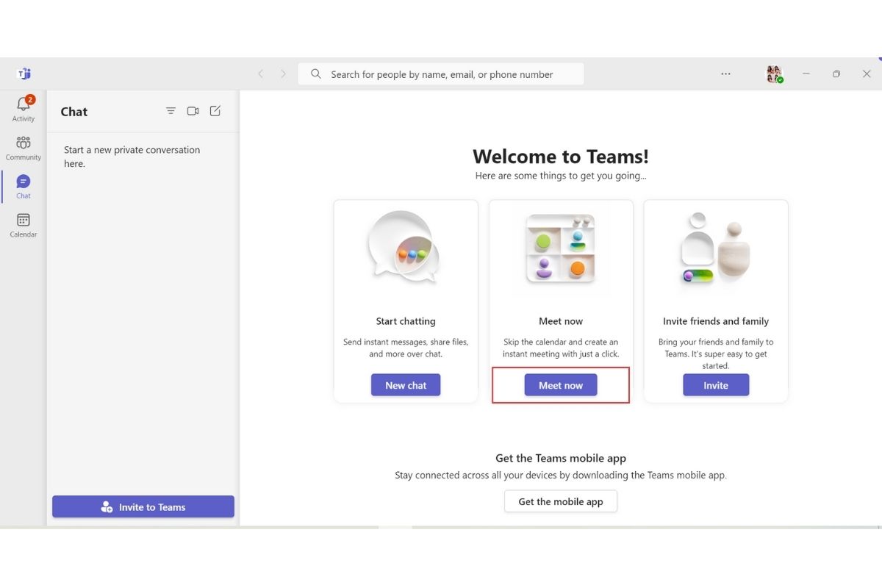Restore down the Teams window

pyautogui.click(x=836, y=73)
